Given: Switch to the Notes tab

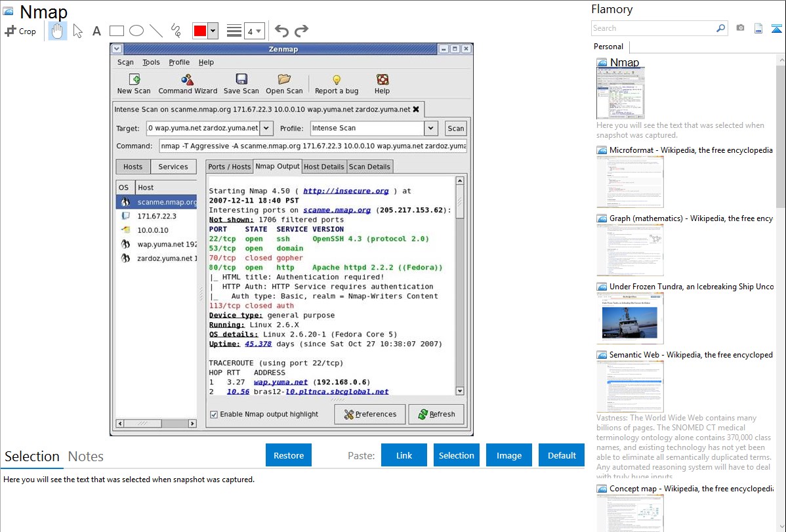Looking at the screenshot, I should pos(86,457).
